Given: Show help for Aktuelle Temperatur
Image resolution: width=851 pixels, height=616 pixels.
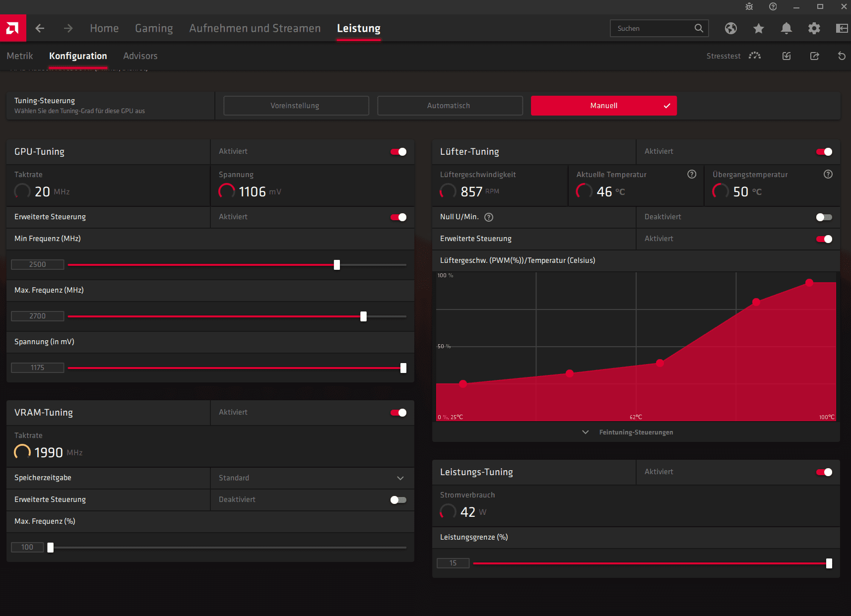Looking at the screenshot, I should 692,174.
